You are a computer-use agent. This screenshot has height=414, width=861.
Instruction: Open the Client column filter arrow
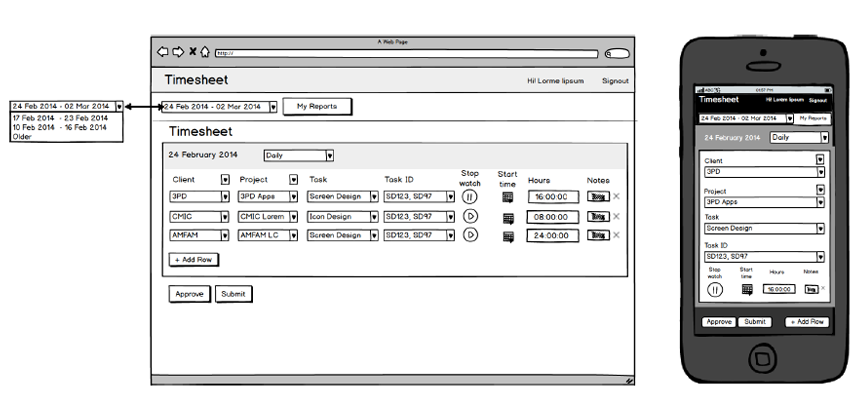[x=225, y=180]
